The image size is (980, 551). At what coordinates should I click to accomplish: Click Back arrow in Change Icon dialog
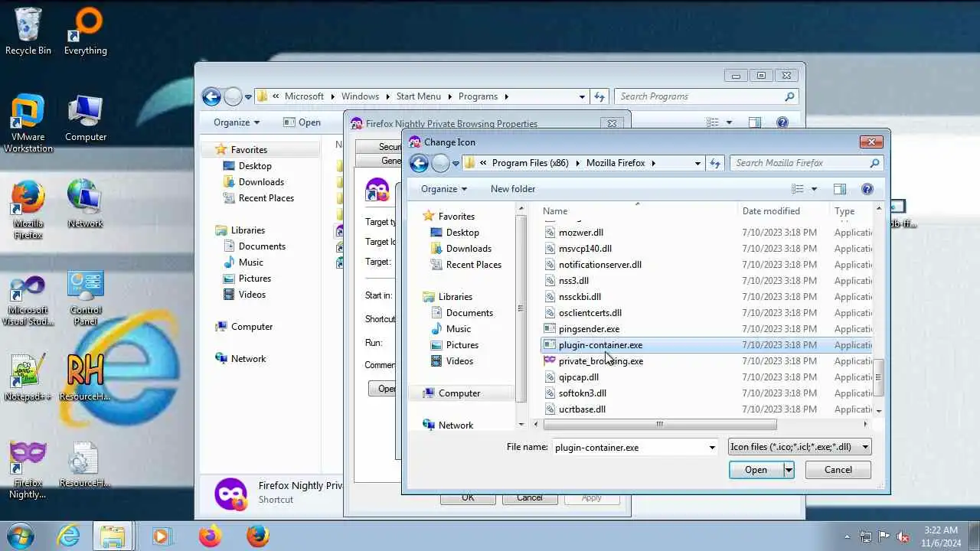click(419, 163)
